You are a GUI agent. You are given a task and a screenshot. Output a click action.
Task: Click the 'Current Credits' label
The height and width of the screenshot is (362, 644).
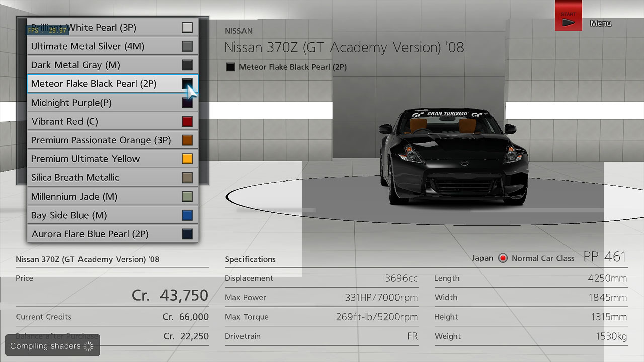coord(44,317)
